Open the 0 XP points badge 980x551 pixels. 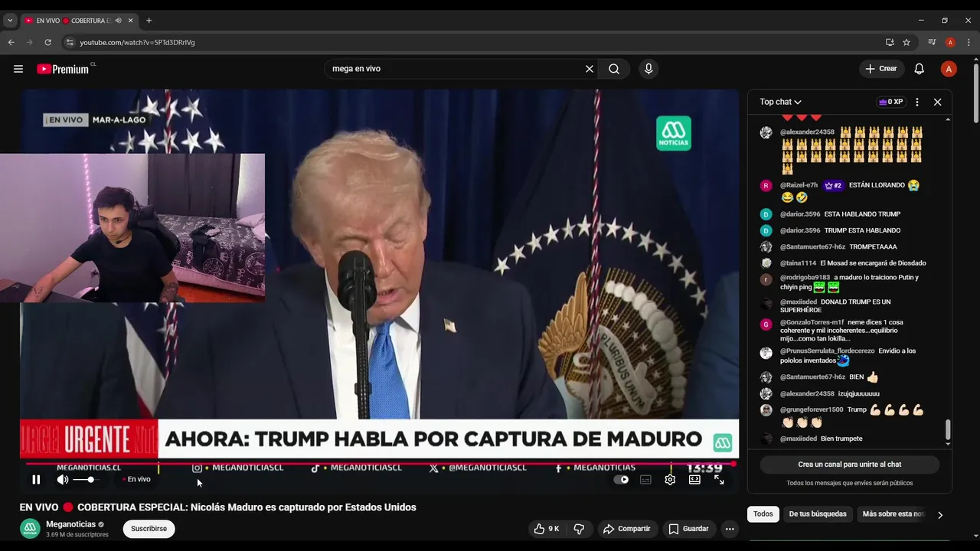[890, 102]
